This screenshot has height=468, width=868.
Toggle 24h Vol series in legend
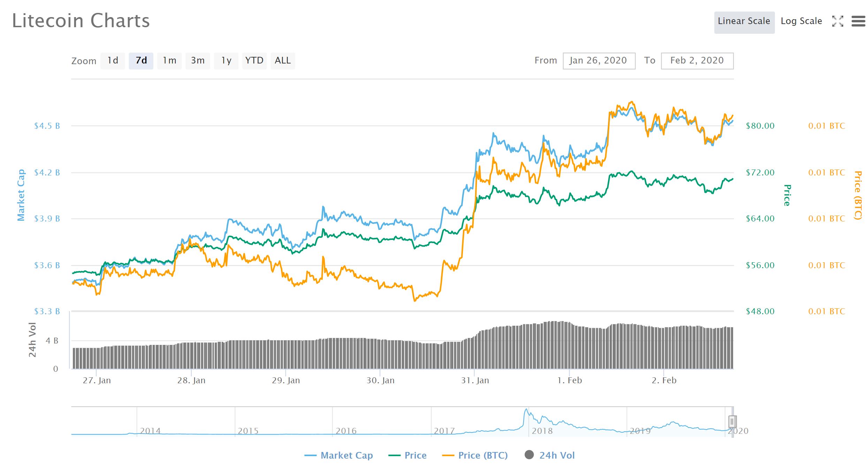point(550,455)
